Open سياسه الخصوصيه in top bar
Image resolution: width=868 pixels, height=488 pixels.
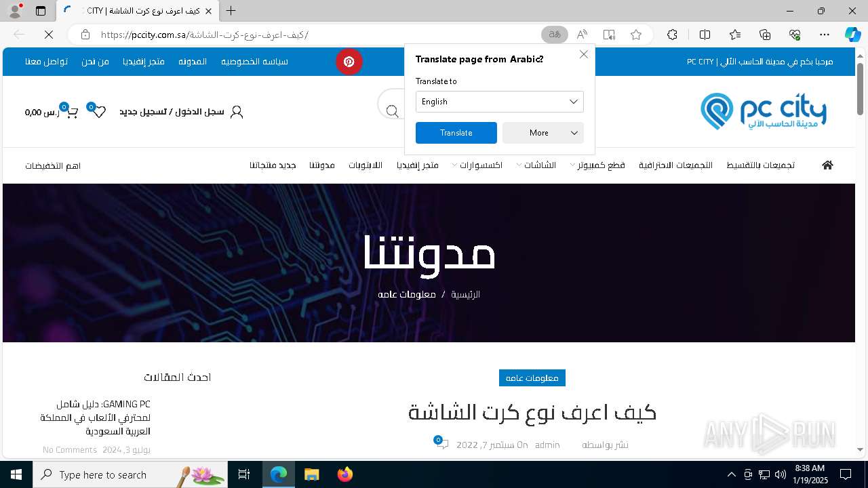254,62
